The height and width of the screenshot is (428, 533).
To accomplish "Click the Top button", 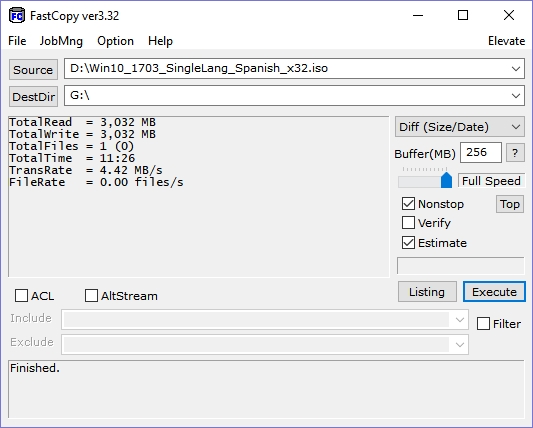I will [510, 204].
